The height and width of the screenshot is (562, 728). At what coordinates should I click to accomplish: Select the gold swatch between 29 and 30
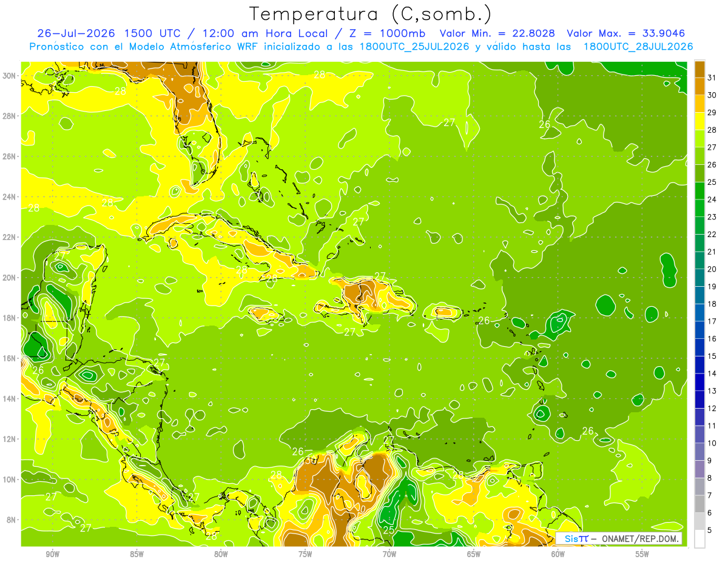click(700, 104)
